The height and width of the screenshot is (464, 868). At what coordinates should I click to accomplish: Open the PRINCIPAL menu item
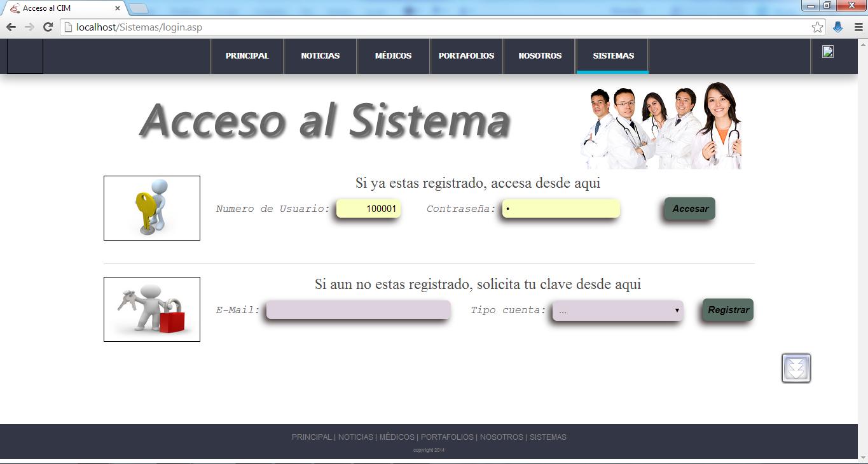pos(247,56)
